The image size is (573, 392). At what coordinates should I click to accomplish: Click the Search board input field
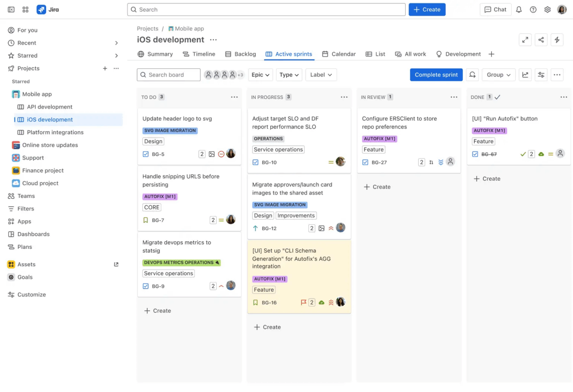click(x=169, y=75)
